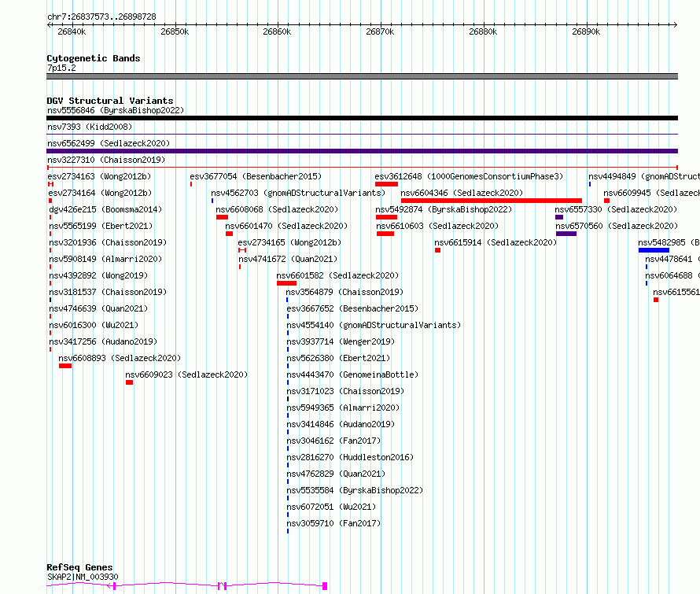This screenshot has height=594, width=700.
Task: Click nsv5908149 (Almarri2020) label
Action: (105, 259)
